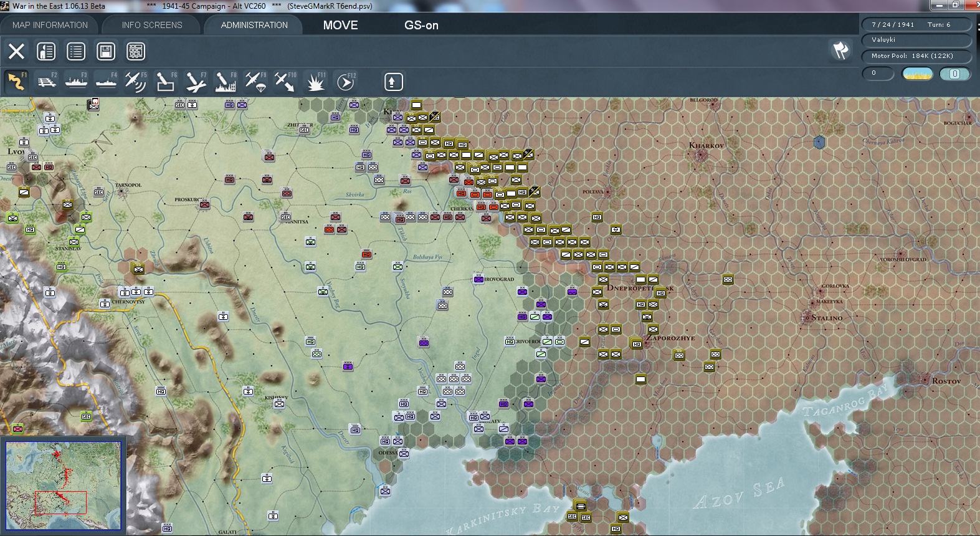
Task: Select the F2 rail mode icon
Action: 46,82
